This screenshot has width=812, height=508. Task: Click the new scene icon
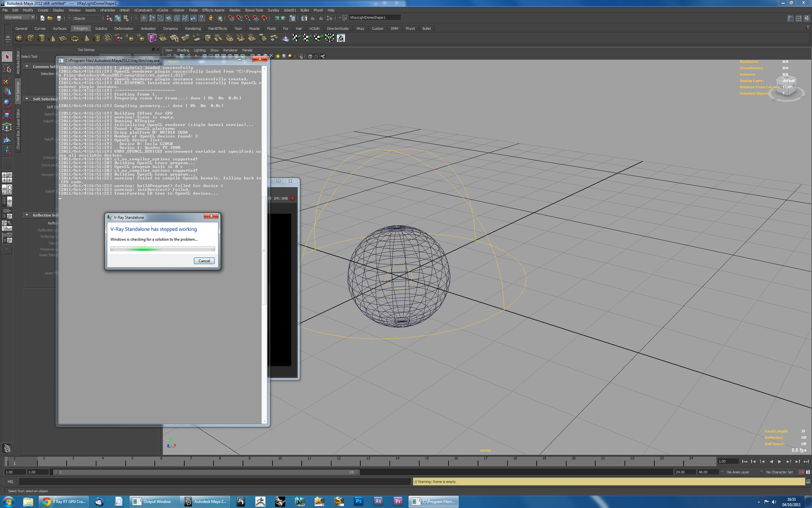coord(42,18)
